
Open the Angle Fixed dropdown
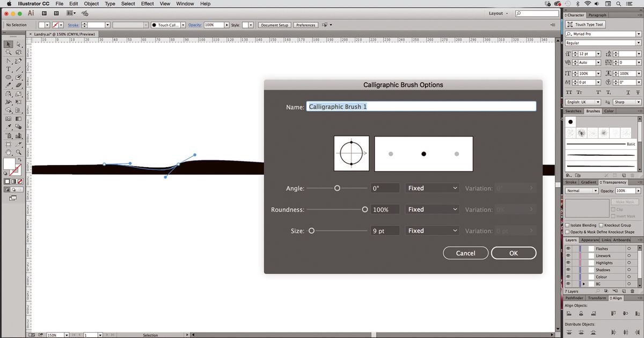pos(432,188)
